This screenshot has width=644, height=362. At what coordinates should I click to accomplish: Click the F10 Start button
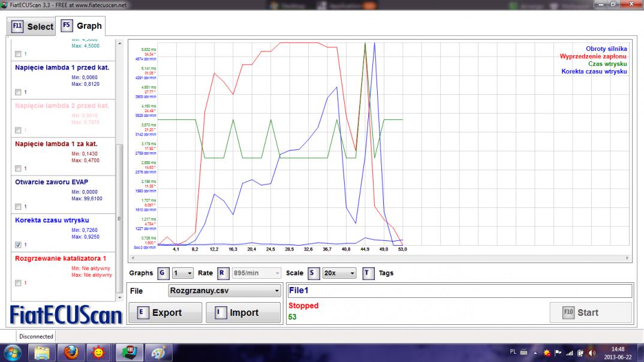(x=590, y=313)
